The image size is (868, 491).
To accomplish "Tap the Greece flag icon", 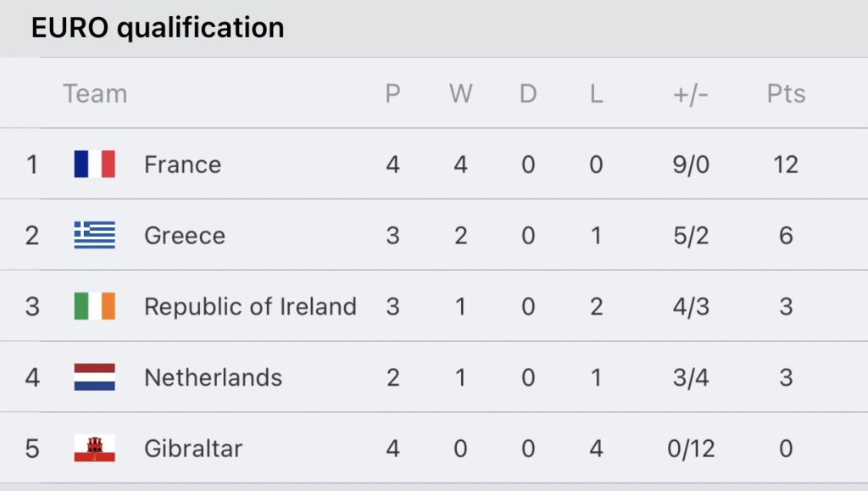I will (95, 235).
